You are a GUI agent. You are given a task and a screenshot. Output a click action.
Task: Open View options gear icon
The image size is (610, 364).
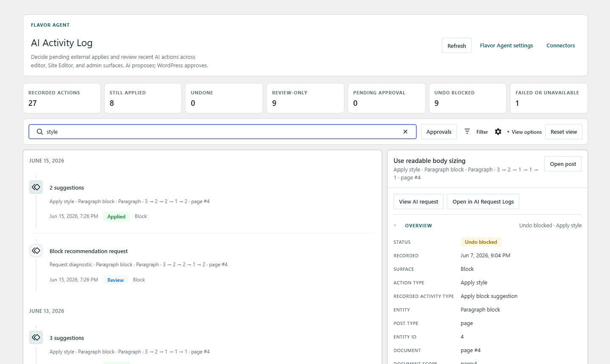tap(498, 132)
